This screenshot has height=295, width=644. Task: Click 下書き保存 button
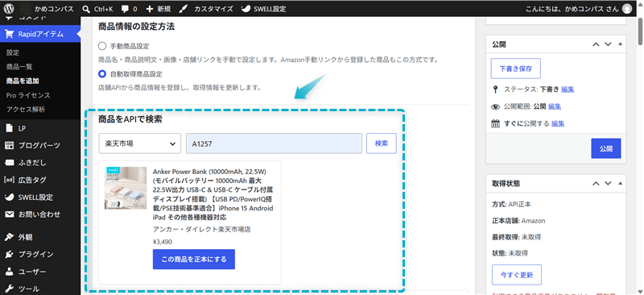(515, 69)
